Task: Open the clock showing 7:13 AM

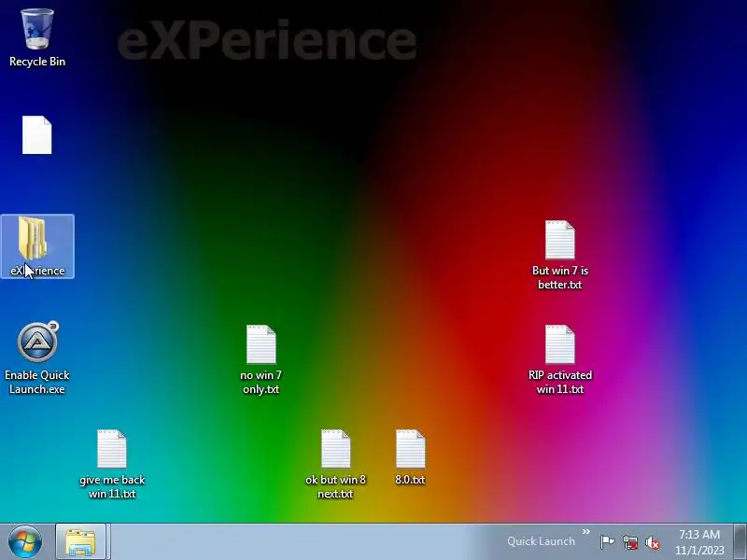Action: 698,542
